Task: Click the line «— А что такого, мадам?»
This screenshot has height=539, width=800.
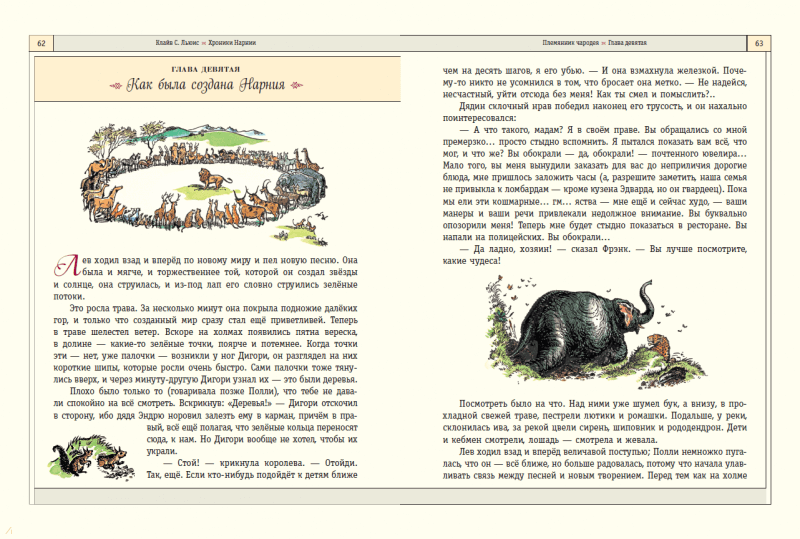Action: click(603, 130)
